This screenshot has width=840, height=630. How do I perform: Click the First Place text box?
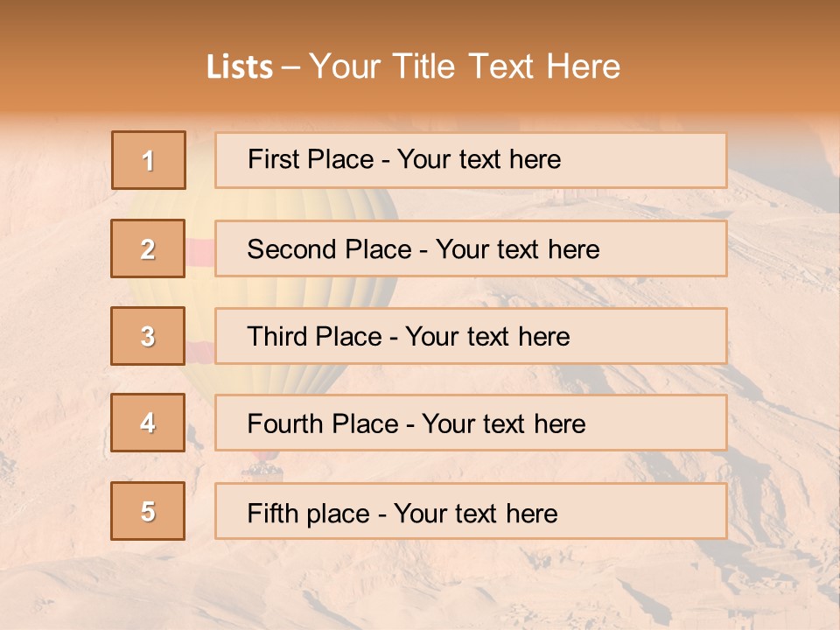tap(470, 160)
